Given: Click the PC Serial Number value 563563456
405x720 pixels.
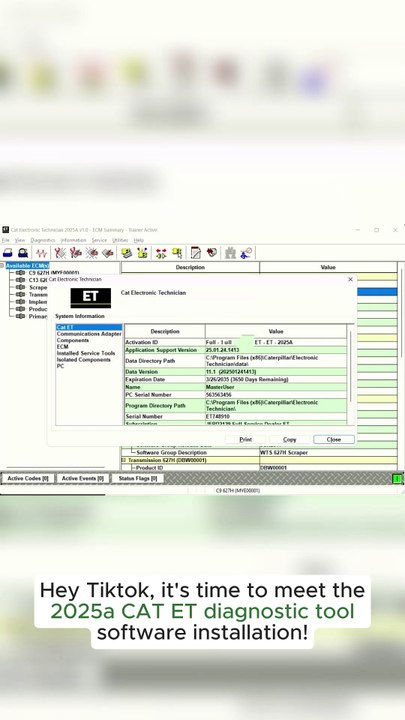Looking at the screenshot, I should (x=219, y=395).
